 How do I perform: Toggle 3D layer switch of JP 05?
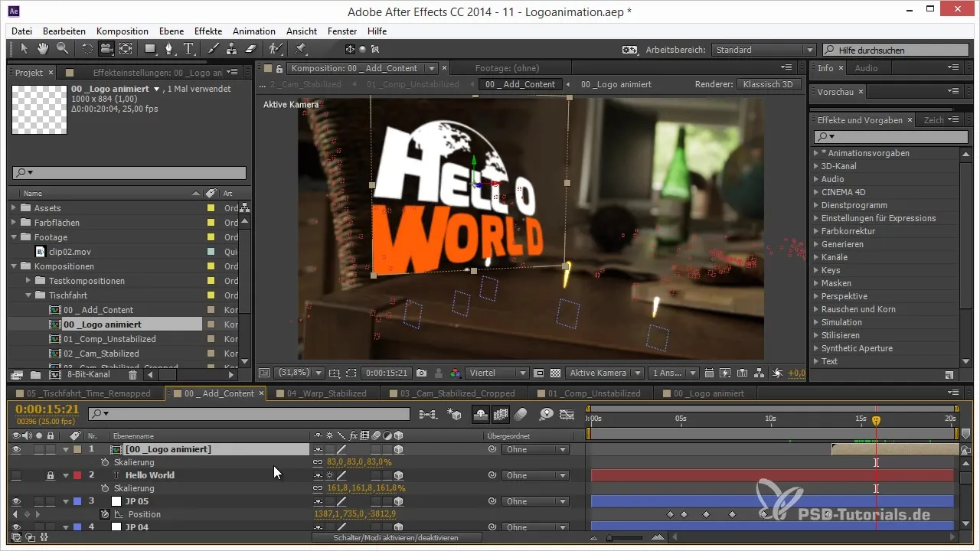pyautogui.click(x=399, y=501)
